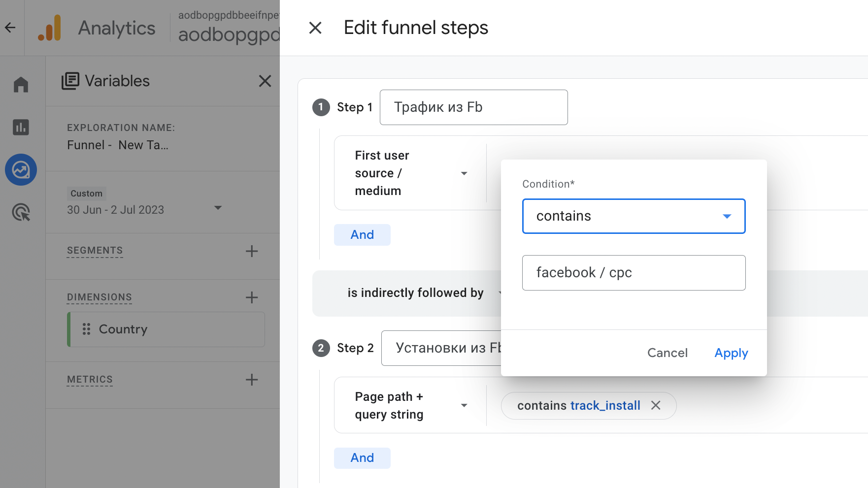
Task: Open the Reports bar chart icon
Action: coord(21,128)
